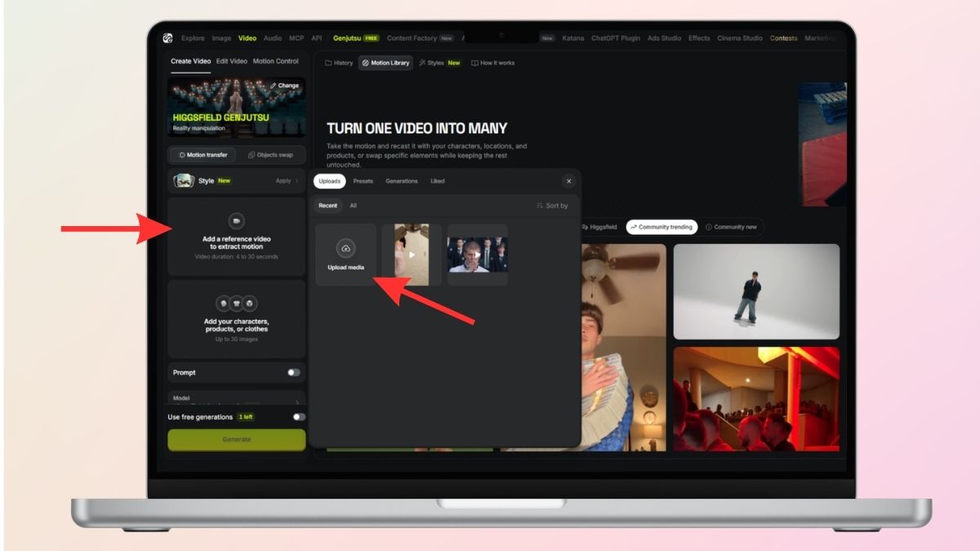Image resolution: width=980 pixels, height=551 pixels.
Task: Select the Video section in top navigation
Action: [247, 38]
